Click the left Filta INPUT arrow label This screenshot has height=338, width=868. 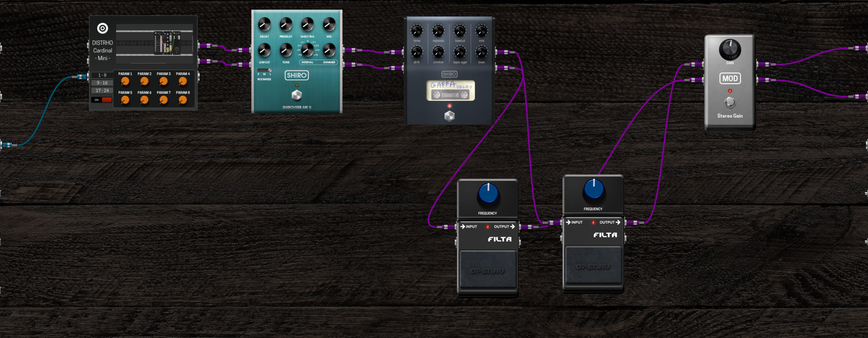tap(469, 226)
